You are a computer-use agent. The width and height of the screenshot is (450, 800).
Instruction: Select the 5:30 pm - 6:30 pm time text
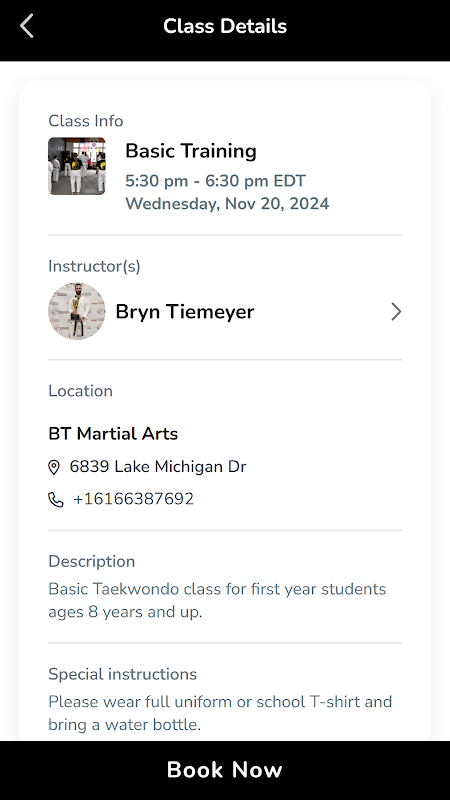point(215,181)
